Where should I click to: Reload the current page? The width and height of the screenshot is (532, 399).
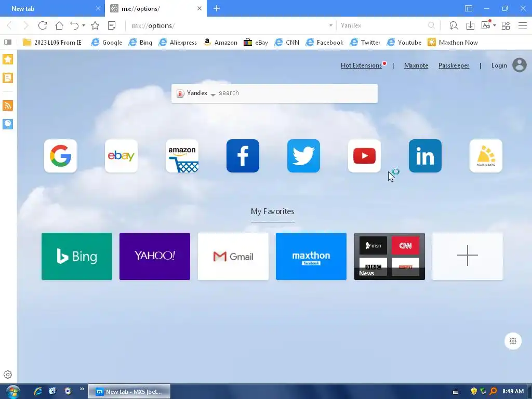[43, 25]
